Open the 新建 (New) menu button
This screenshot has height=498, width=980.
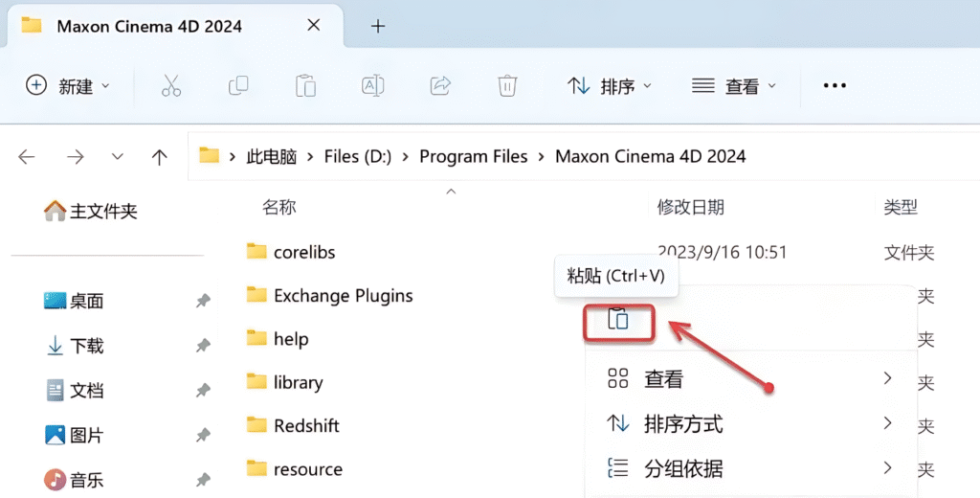coord(68,85)
